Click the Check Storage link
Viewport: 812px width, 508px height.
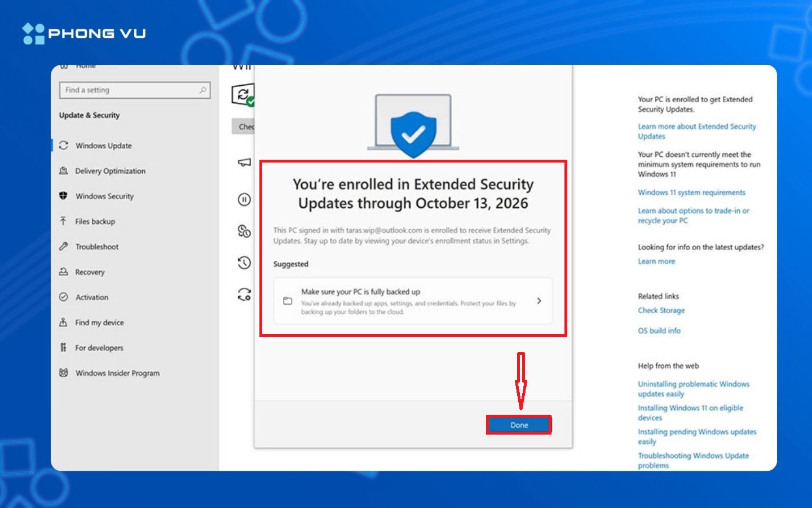661,310
